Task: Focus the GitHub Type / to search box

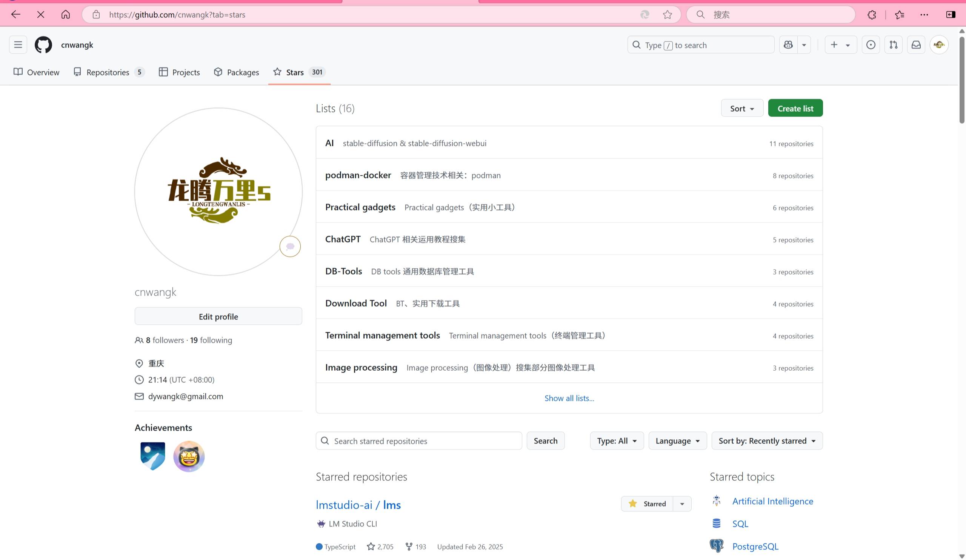Action: click(x=701, y=45)
